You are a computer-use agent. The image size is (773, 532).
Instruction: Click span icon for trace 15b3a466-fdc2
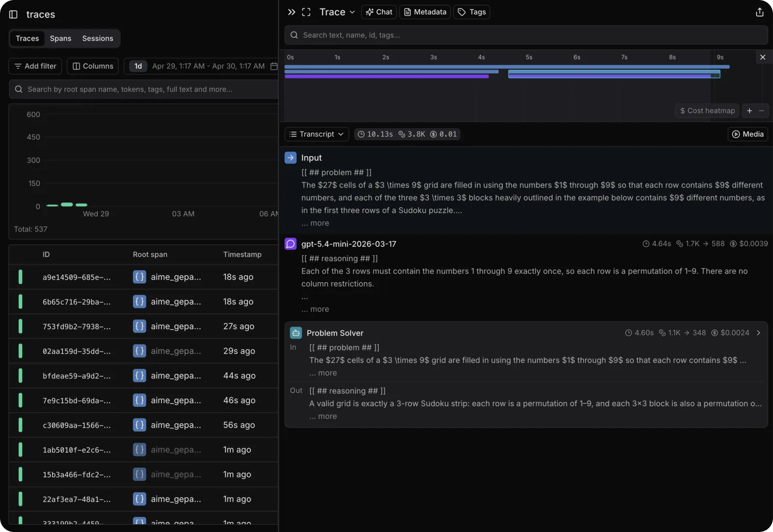tap(139, 474)
